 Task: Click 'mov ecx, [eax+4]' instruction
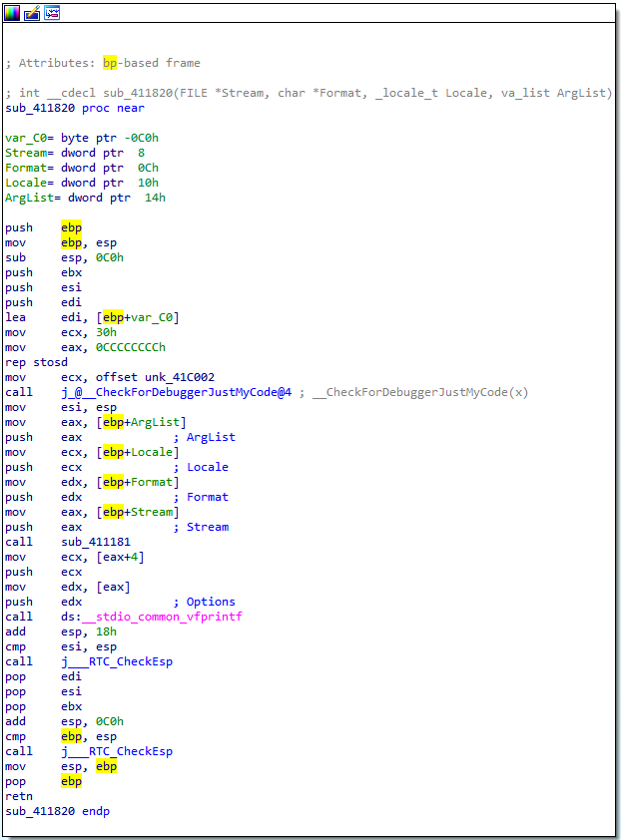tap(75, 558)
